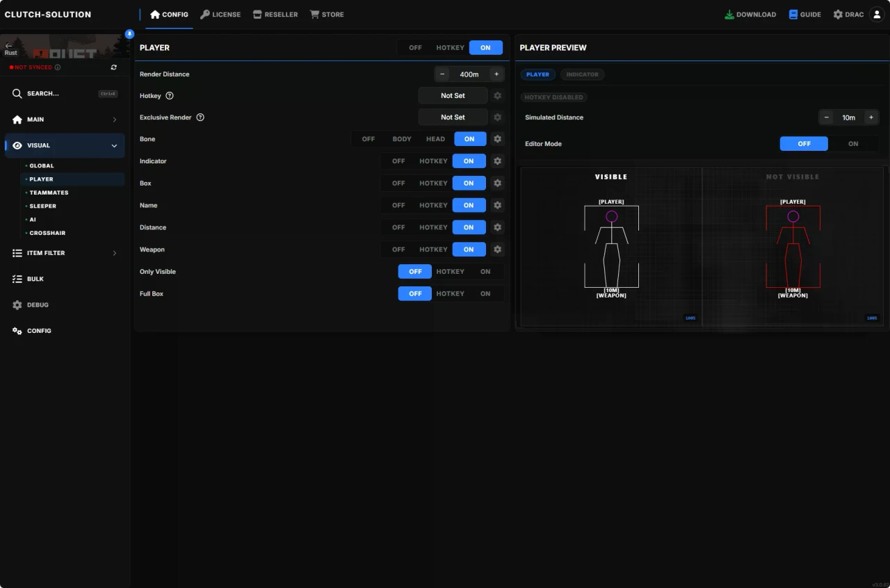Open settings gear for Distance row

tap(497, 227)
